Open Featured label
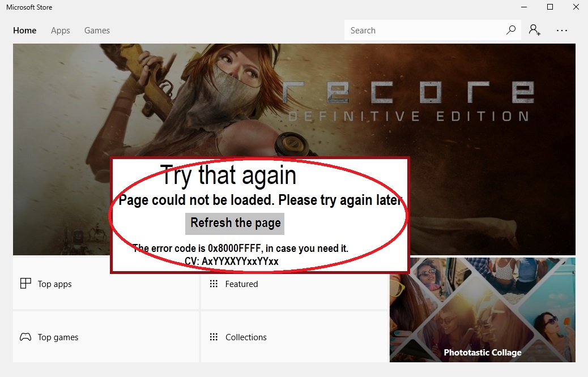 [x=241, y=284]
